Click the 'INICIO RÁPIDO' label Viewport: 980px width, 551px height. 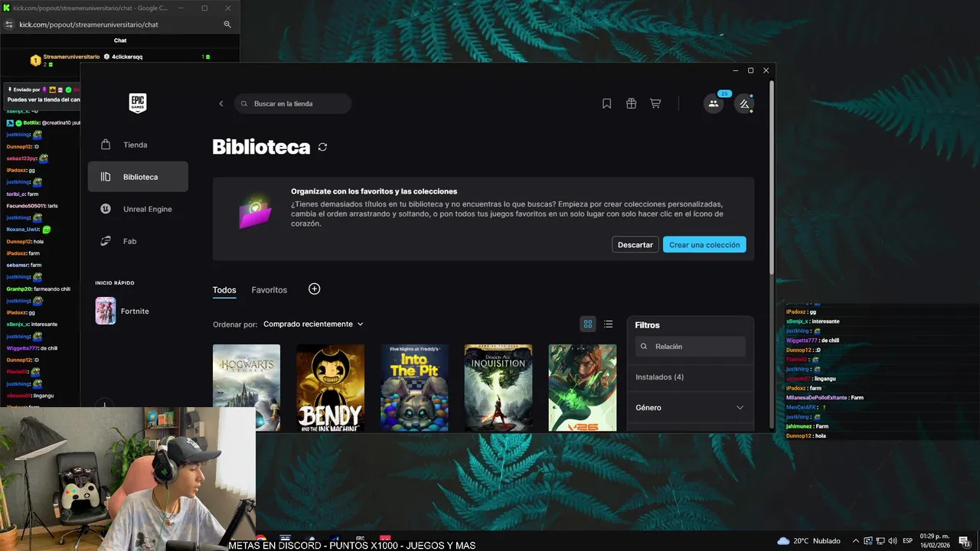point(115,283)
